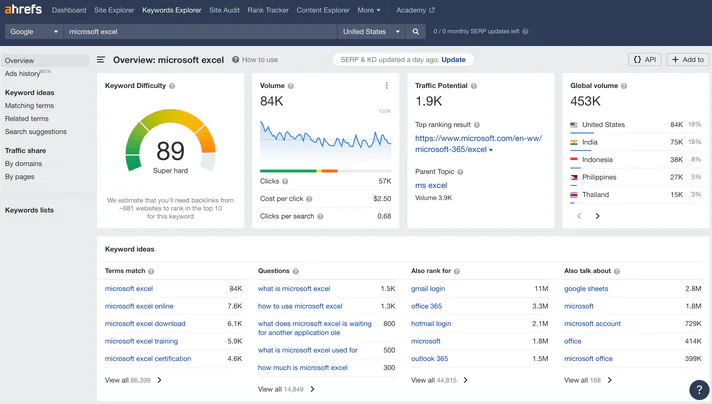Click the Parent Topic help icon
Viewport: 712px width, 404px height.
pos(460,172)
